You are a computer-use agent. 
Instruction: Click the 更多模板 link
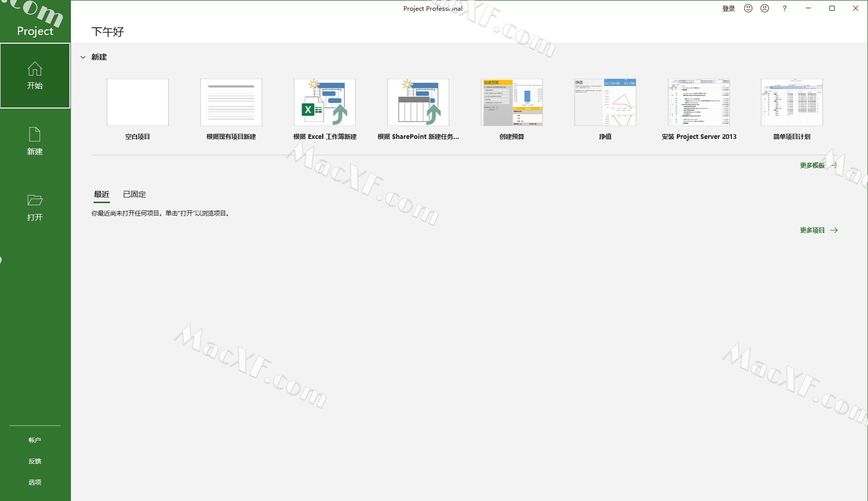(819, 165)
